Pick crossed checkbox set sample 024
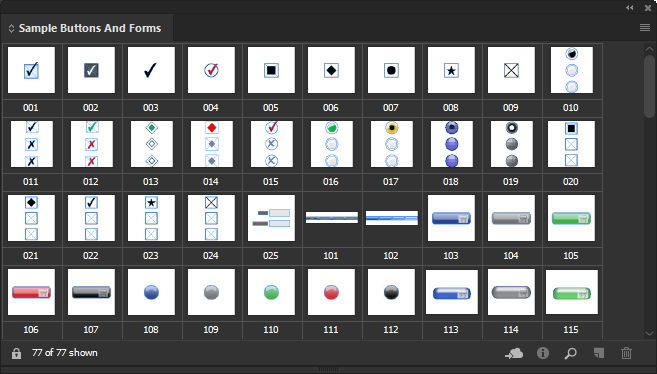 211,218
